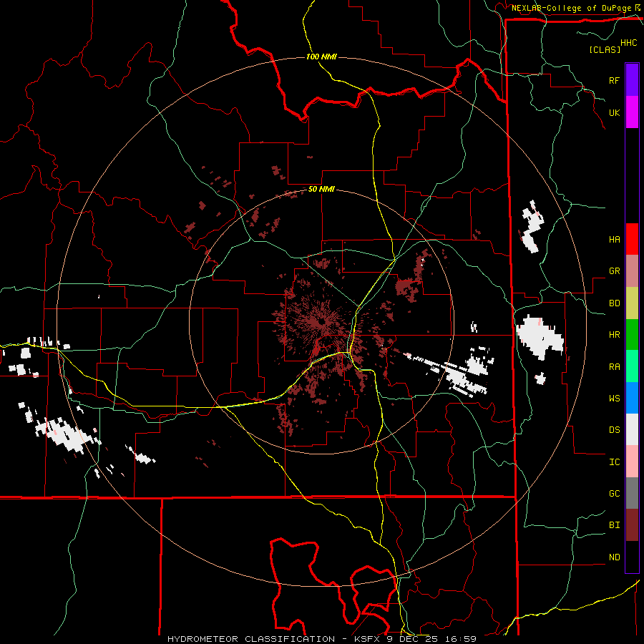Click the [CLAS] units label
The image size is (644, 644).
tap(605, 49)
